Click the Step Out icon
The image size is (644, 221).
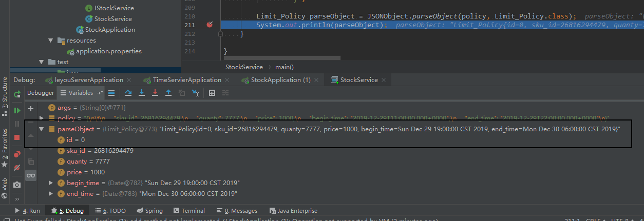coord(168,93)
